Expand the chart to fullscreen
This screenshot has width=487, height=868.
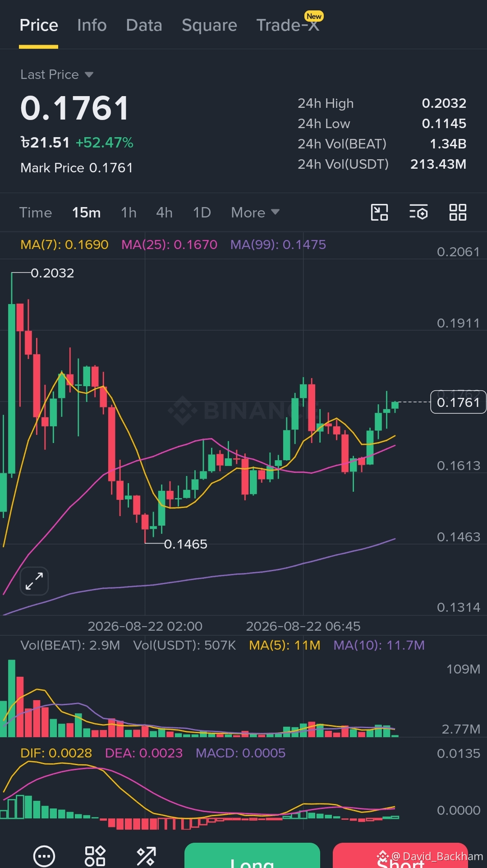[x=34, y=581]
